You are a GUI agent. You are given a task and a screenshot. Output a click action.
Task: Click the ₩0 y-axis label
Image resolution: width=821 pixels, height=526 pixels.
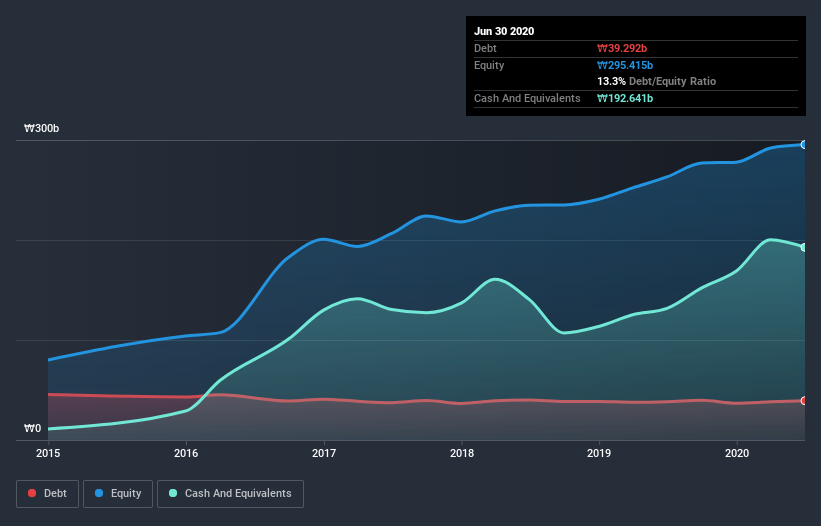[32, 428]
